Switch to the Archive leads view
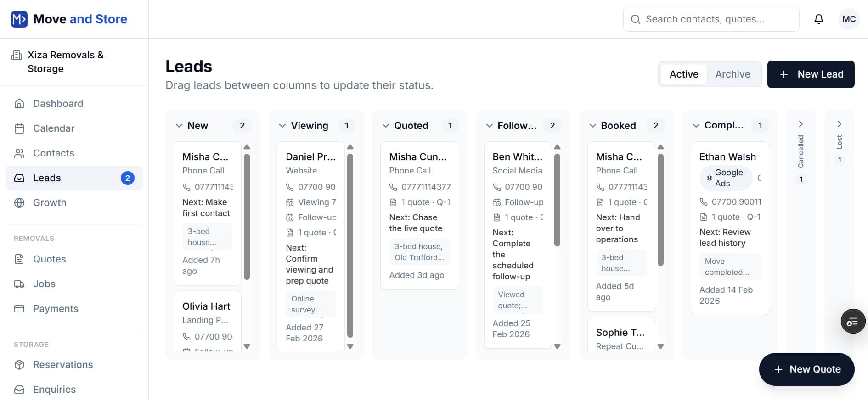Viewport: 868px width, 401px height. 733,74
